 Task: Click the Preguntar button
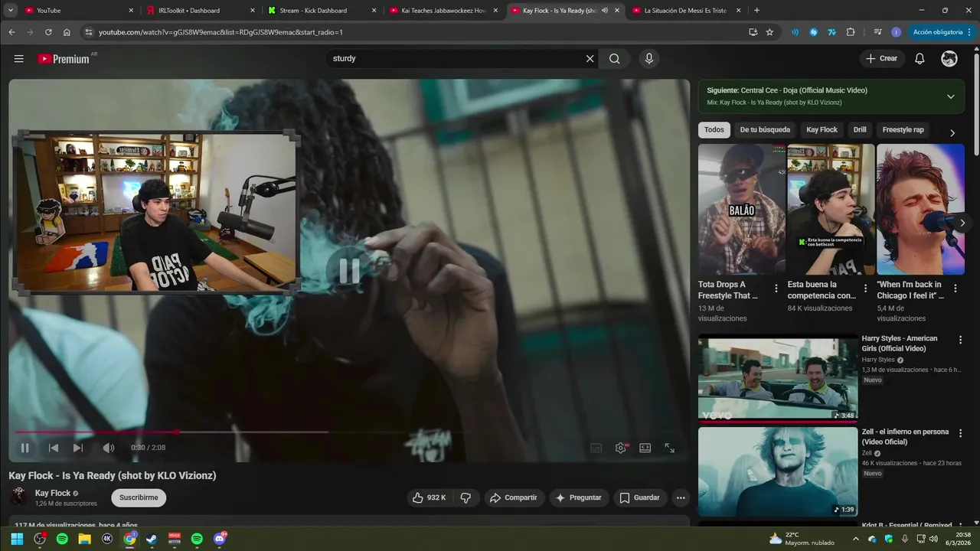(x=579, y=497)
